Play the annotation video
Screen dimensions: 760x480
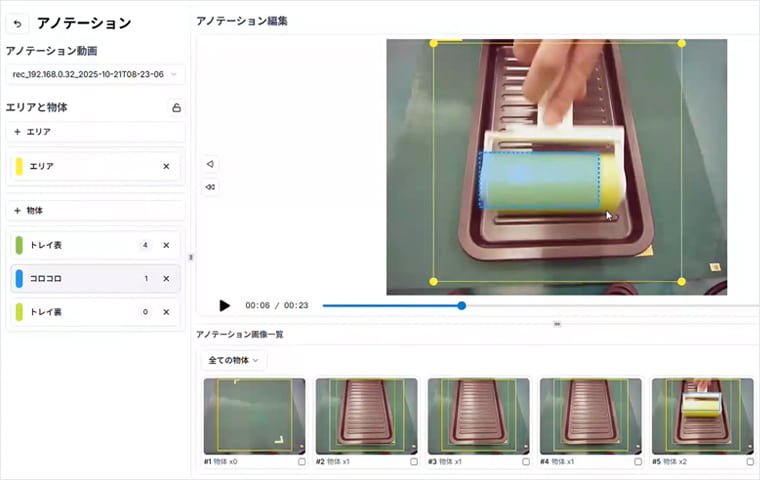(x=224, y=305)
